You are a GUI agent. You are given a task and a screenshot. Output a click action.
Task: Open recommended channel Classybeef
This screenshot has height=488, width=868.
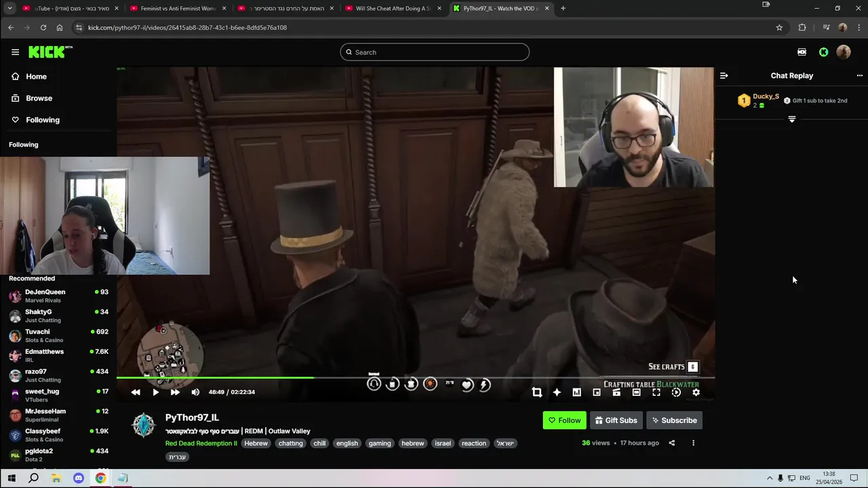[x=58, y=435]
